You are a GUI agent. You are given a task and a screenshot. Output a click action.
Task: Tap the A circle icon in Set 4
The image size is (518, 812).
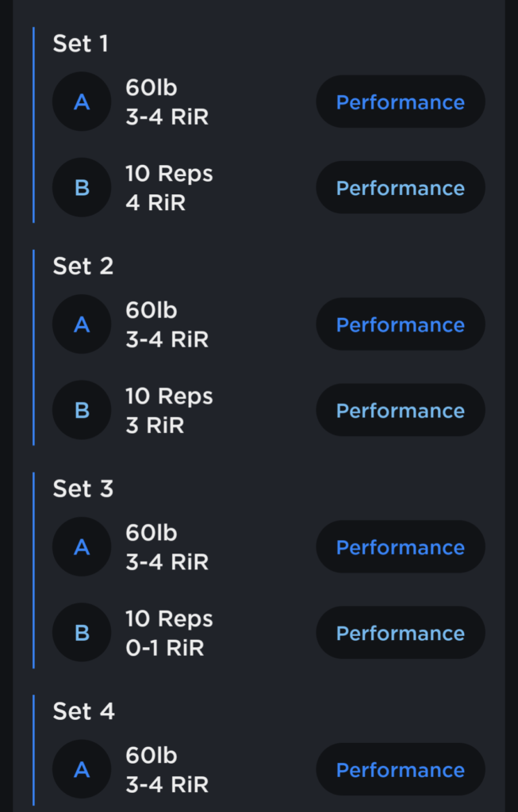pyautogui.click(x=82, y=770)
